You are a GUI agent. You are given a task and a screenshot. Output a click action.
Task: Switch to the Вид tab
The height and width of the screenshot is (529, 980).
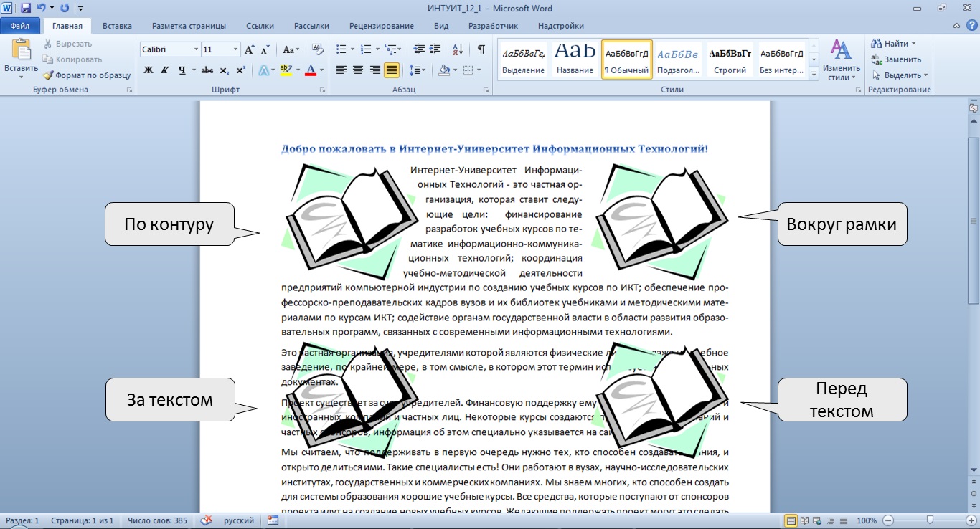(441, 26)
